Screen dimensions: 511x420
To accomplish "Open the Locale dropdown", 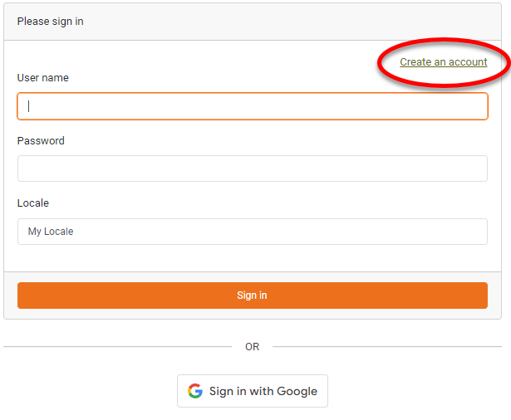I will (252, 232).
